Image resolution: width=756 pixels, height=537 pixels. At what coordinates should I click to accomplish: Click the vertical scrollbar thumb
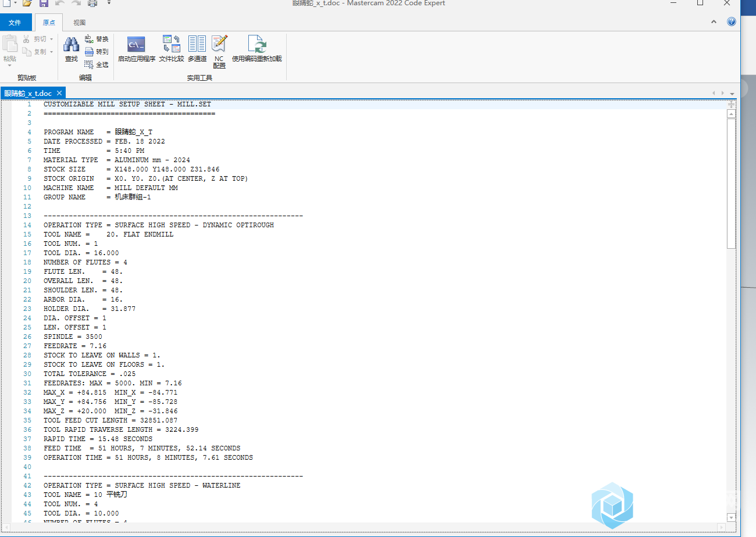click(731, 183)
